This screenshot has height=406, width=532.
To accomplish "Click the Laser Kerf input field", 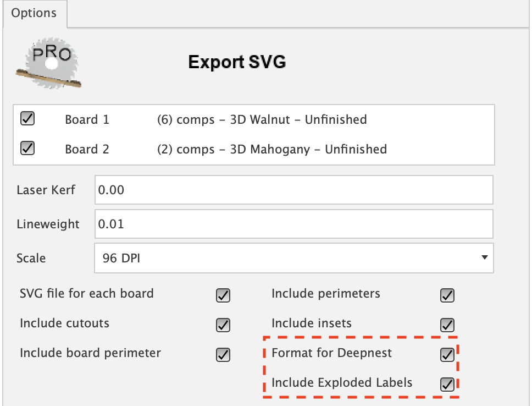I will [x=293, y=190].
